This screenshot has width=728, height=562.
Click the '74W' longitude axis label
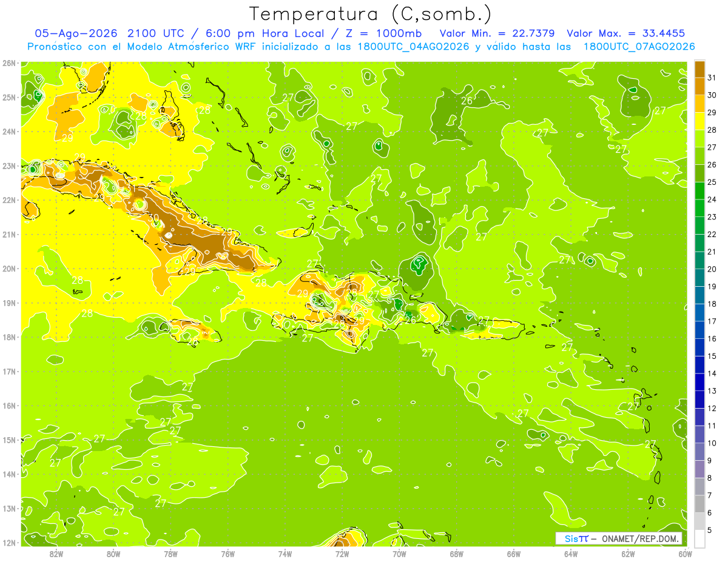(285, 553)
